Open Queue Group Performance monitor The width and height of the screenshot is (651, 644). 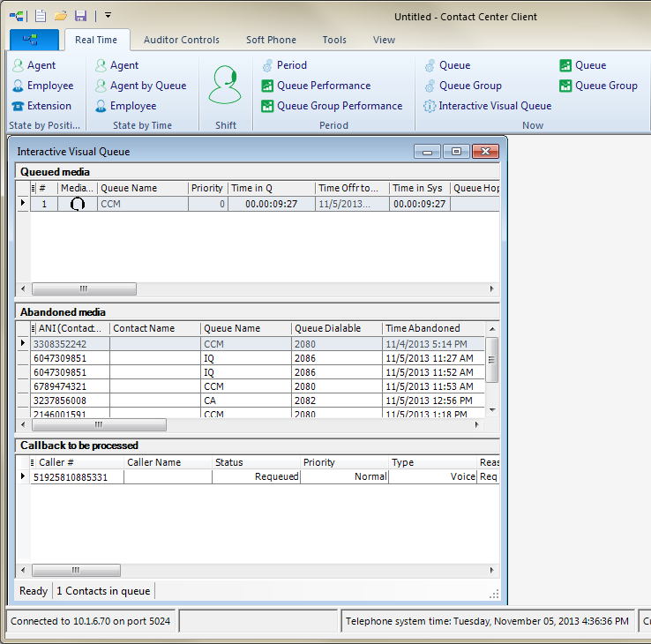339,106
